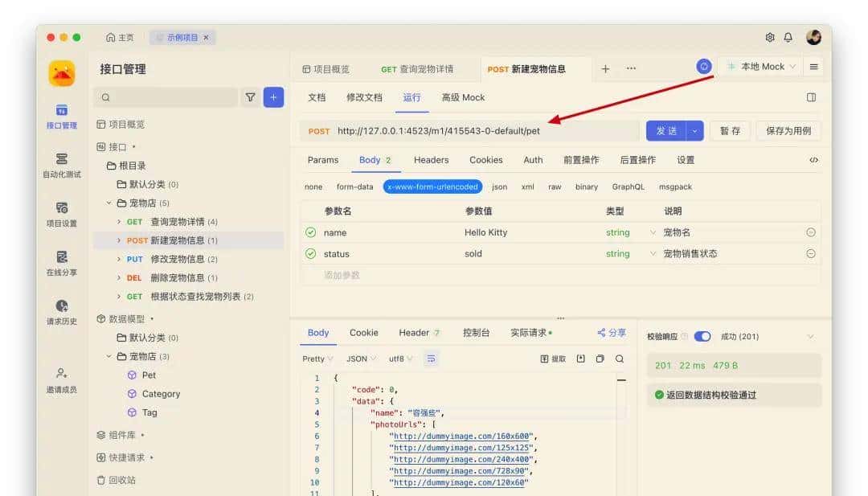
Task: Click the search magnifier in the response toolbar
Action: click(x=619, y=359)
